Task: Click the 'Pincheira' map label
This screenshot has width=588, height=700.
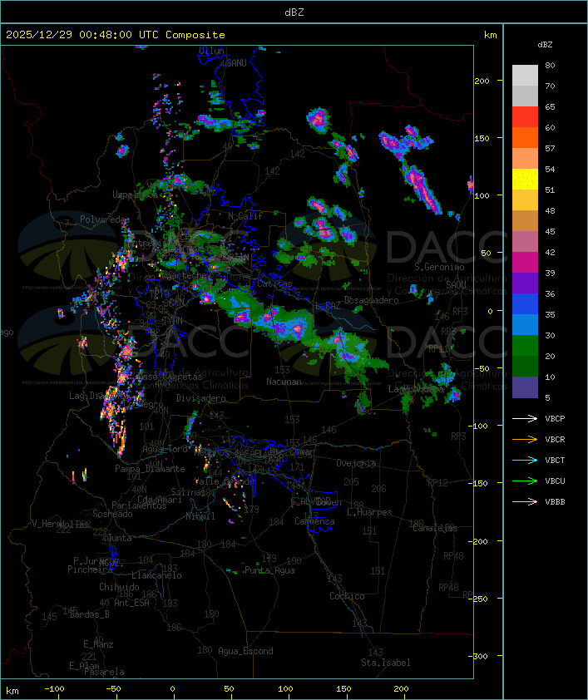Action: pyautogui.click(x=90, y=569)
